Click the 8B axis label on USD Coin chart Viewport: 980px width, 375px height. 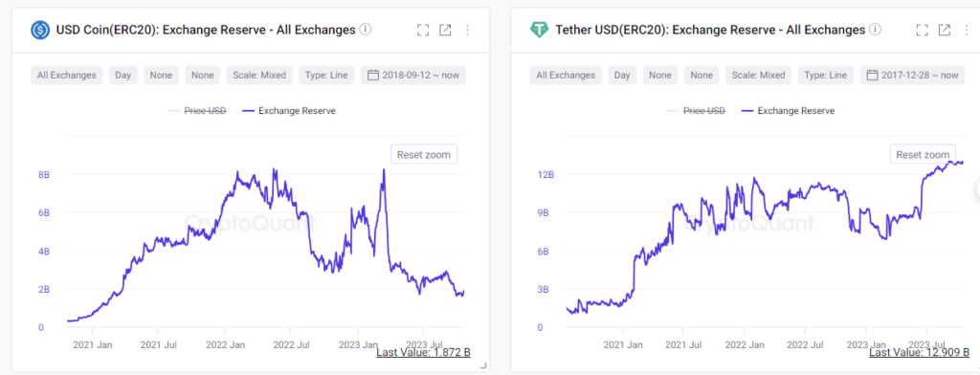click(44, 174)
